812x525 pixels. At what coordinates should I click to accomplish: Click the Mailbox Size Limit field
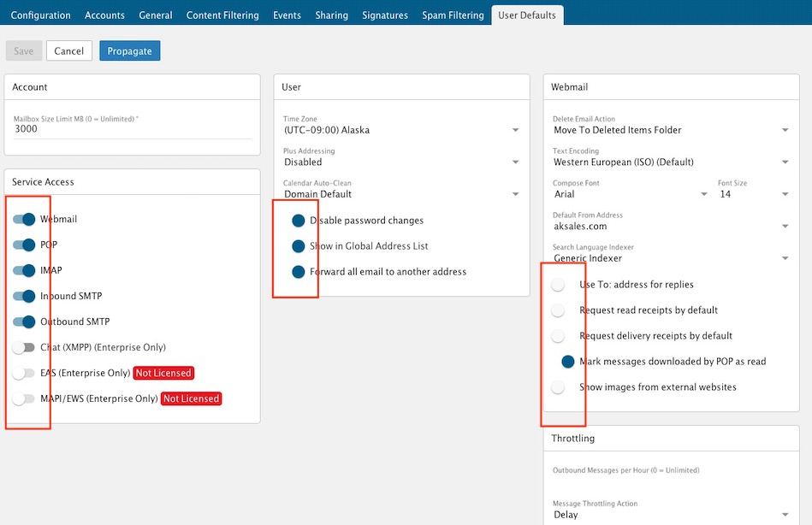[x=132, y=128]
